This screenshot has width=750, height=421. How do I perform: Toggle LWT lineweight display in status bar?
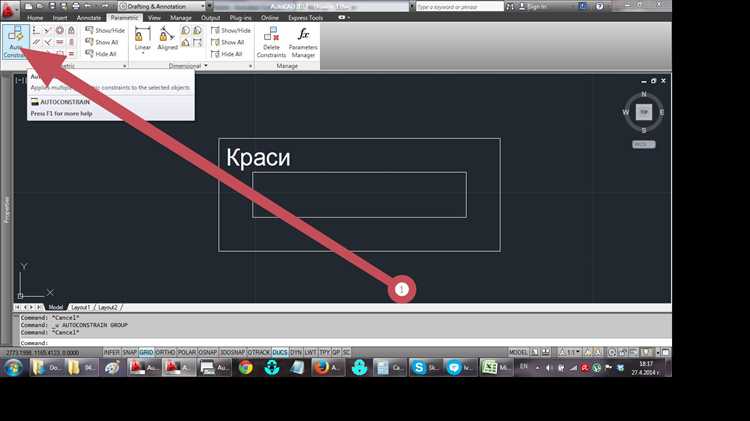(x=310, y=353)
